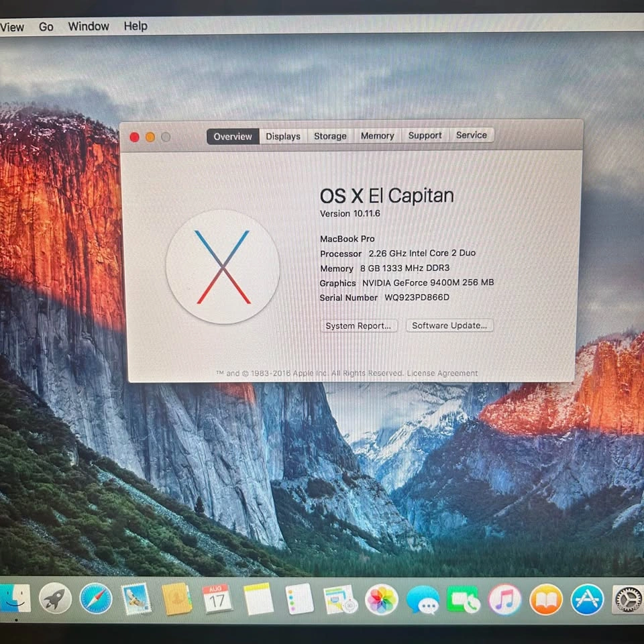Viewport: 644px width, 644px height.
Task: Switch to the Service tab
Action: click(472, 135)
